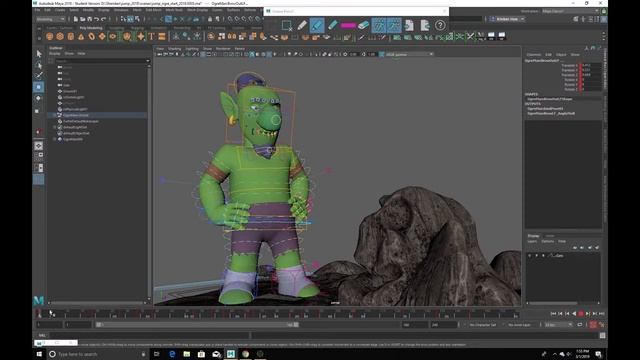This screenshot has height=360, width=640.
Task: Open Grease Pencil help question mark
Action: pos(440,25)
